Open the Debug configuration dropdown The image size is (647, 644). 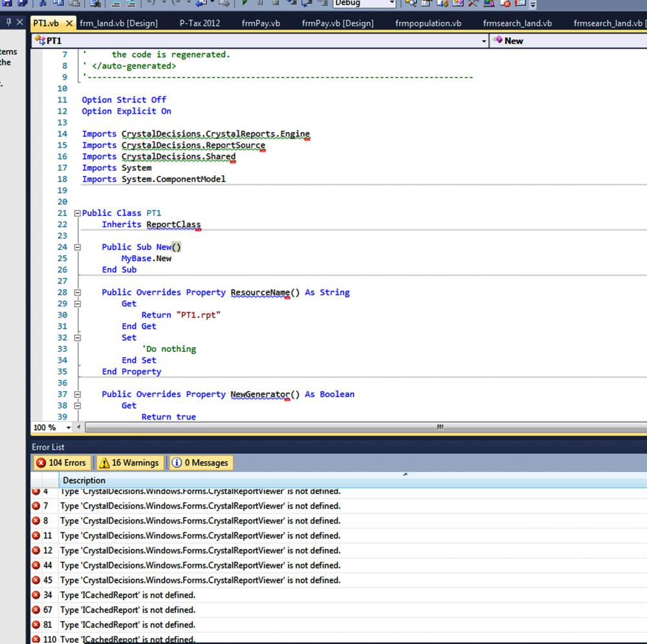pos(392,3)
